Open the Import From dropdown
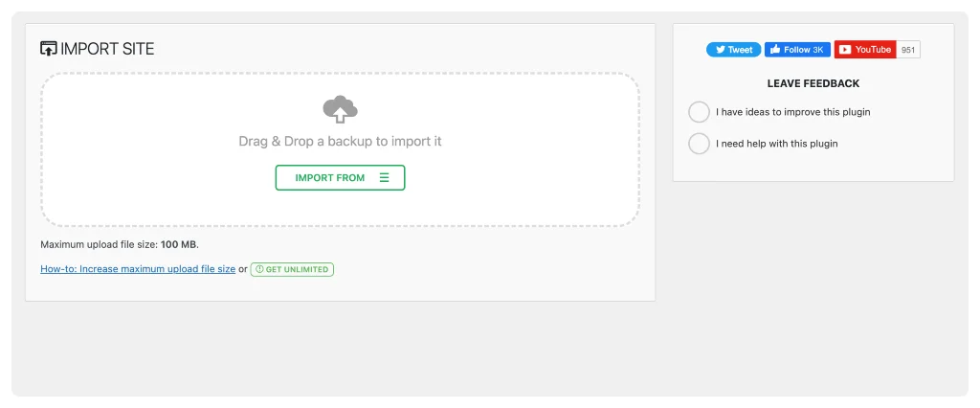Image resolution: width=980 pixels, height=408 pixels. (340, 178)
